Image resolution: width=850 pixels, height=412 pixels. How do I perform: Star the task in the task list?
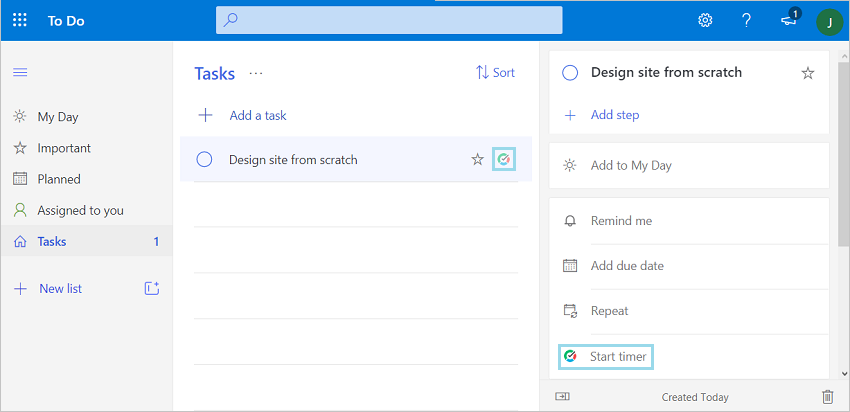(x=477, y=159)
